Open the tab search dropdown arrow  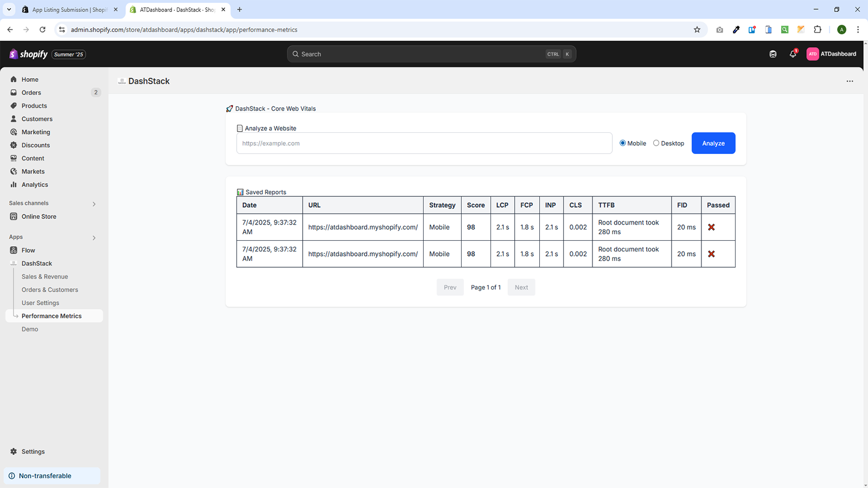point(9,9)
